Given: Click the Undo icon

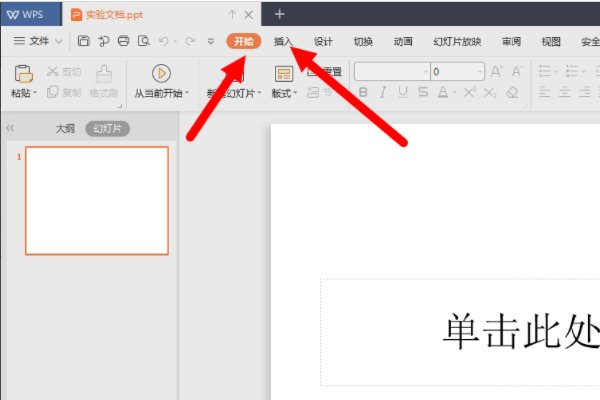Looking at the screenshot, I should (164, 41).
